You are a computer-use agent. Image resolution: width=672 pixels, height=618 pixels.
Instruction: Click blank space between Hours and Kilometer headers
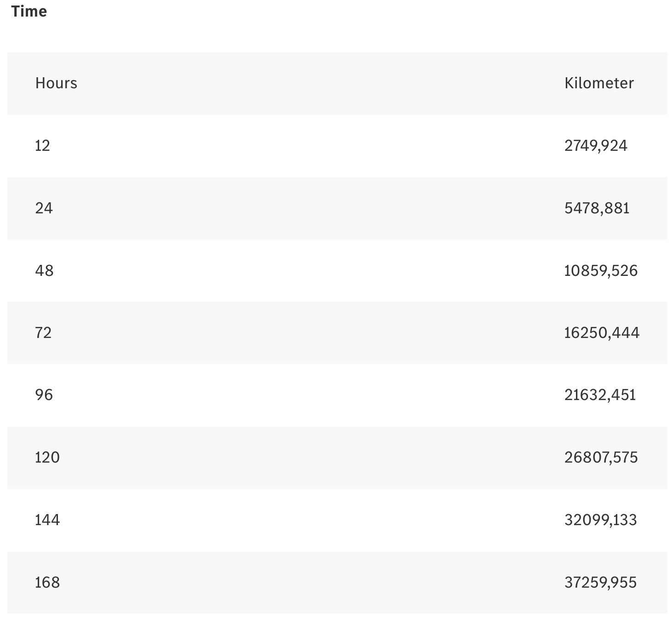click(x=322, y=83)
